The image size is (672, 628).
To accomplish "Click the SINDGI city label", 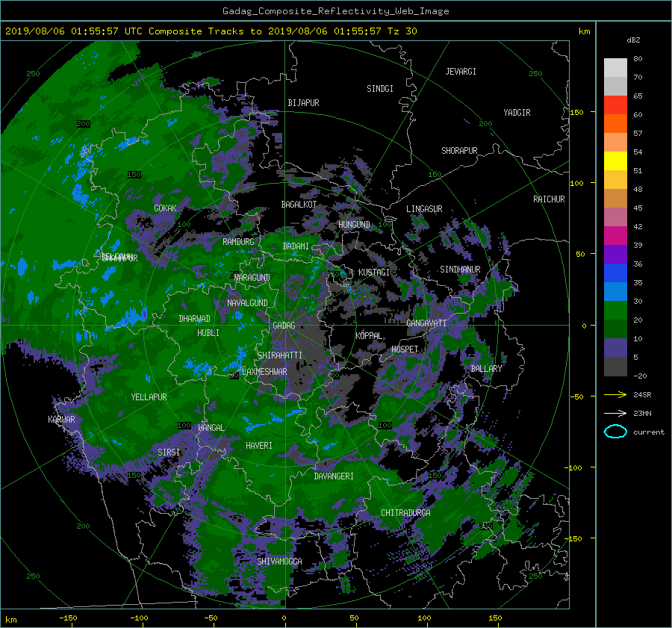I will pos(380,89).
